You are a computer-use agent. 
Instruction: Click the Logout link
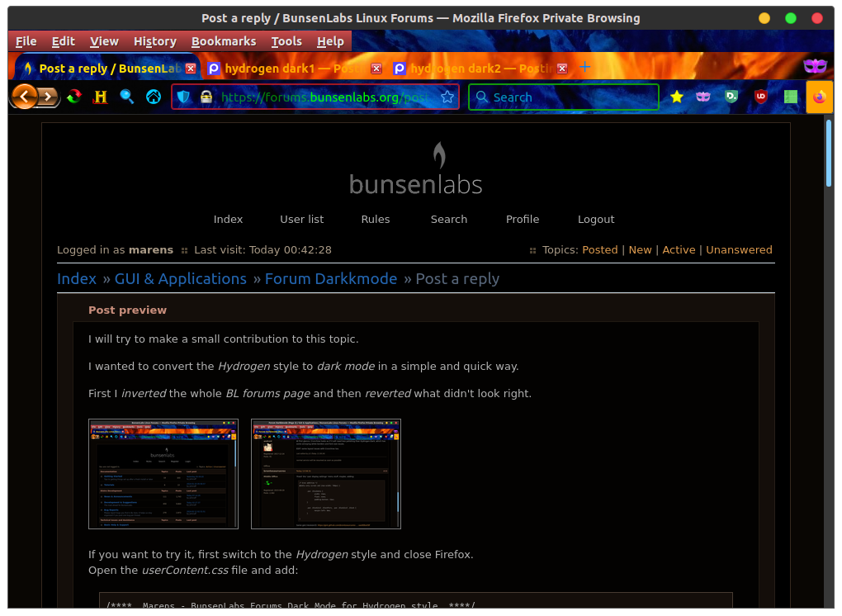click(x=596, y=219)
